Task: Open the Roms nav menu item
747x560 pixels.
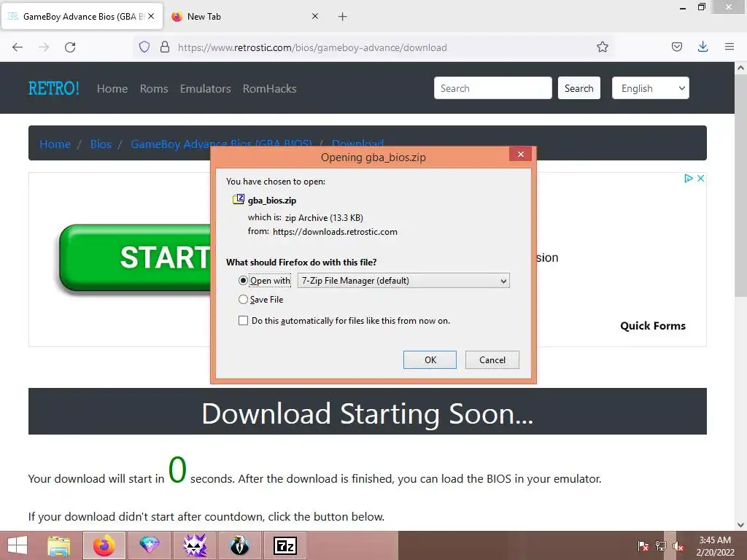Action: (154, 88)
